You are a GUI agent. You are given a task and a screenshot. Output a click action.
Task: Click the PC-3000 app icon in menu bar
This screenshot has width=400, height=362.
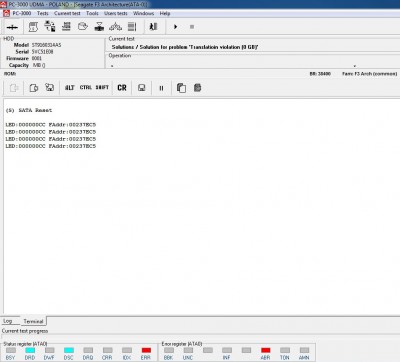[x=6, y=13]
